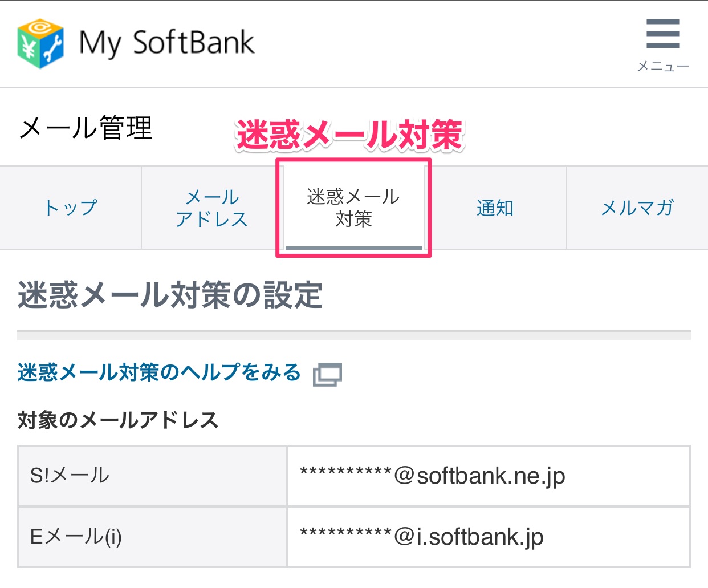
Task: Switch to the トップ tab
Action: (70, 208)
